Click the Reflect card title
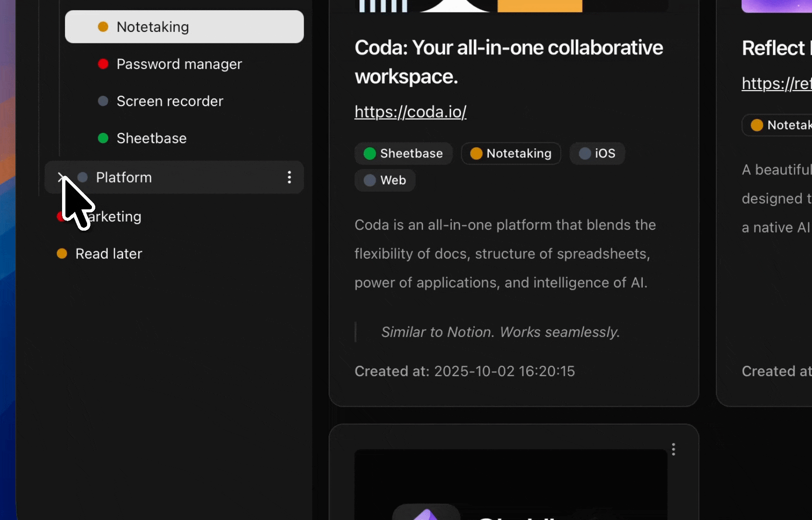This screenshot has width=812, height=520. click(x=775, y=48)
